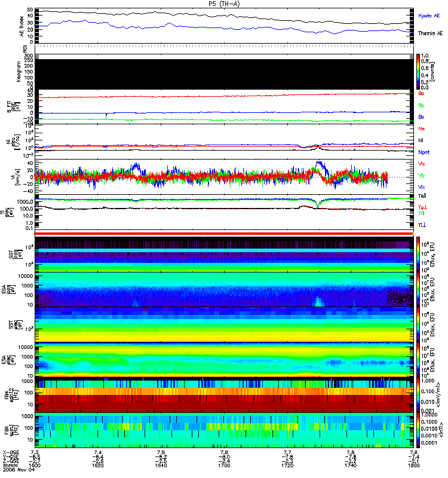448x478 pixels.
Task: Select the Themis AE legend label
Action: (430, 33)
